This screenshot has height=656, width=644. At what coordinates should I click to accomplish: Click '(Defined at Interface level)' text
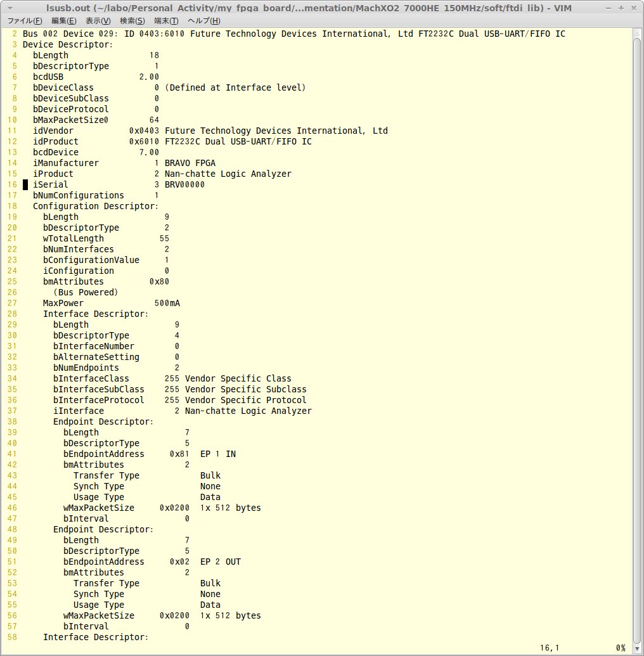pyautogui.click(x=236, y=87)
